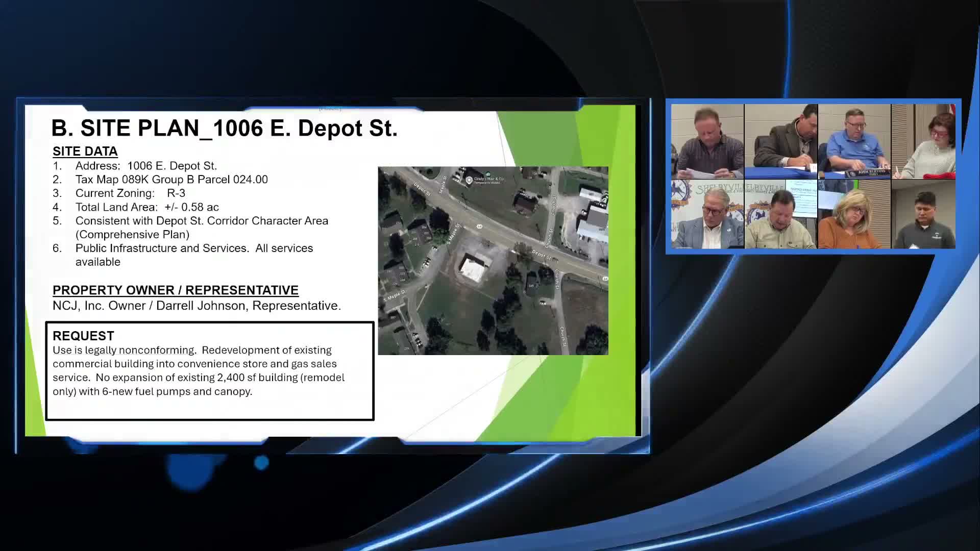This screenshot has width=980, height=551.
Task: Click the Maple St label near map top
Action: (x=443, y=184)
